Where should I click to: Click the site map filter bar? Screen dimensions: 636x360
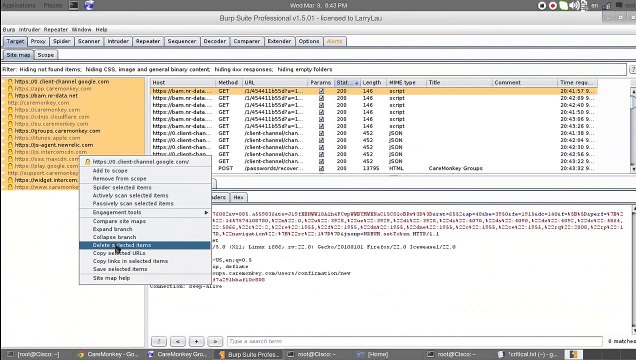pos(314,69)
